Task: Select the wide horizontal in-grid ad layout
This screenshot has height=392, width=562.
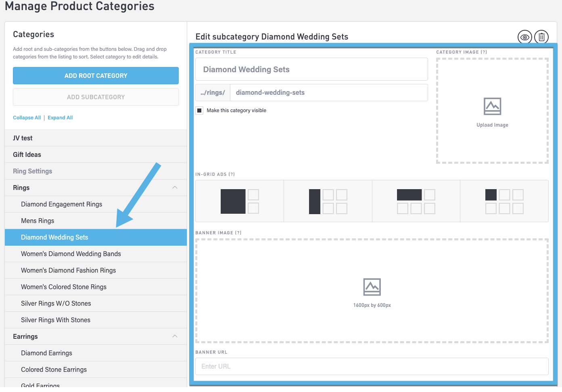Action: (416, 201)
